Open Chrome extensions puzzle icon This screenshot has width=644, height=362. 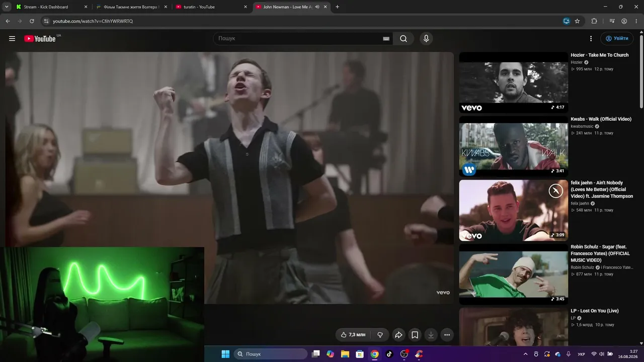point(594,21)
